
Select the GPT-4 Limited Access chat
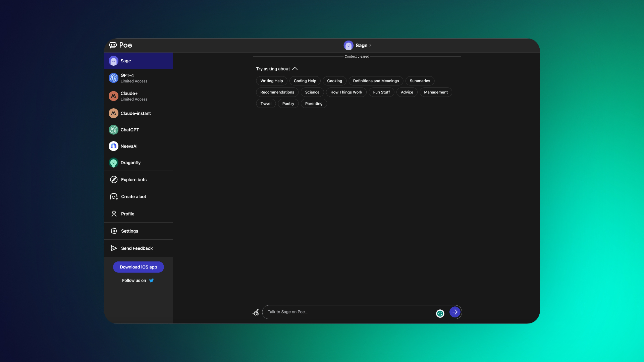pos(139,78)
